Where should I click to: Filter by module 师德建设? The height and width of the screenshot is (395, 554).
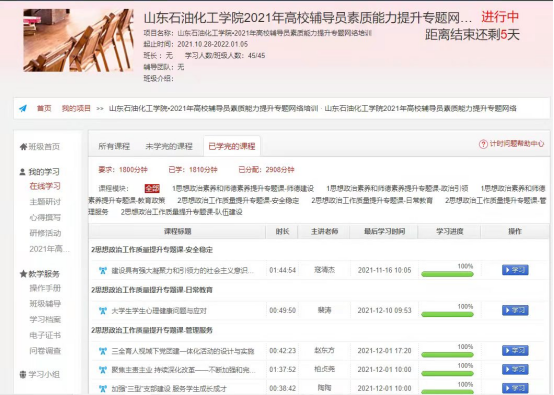(x=243, y=188)
